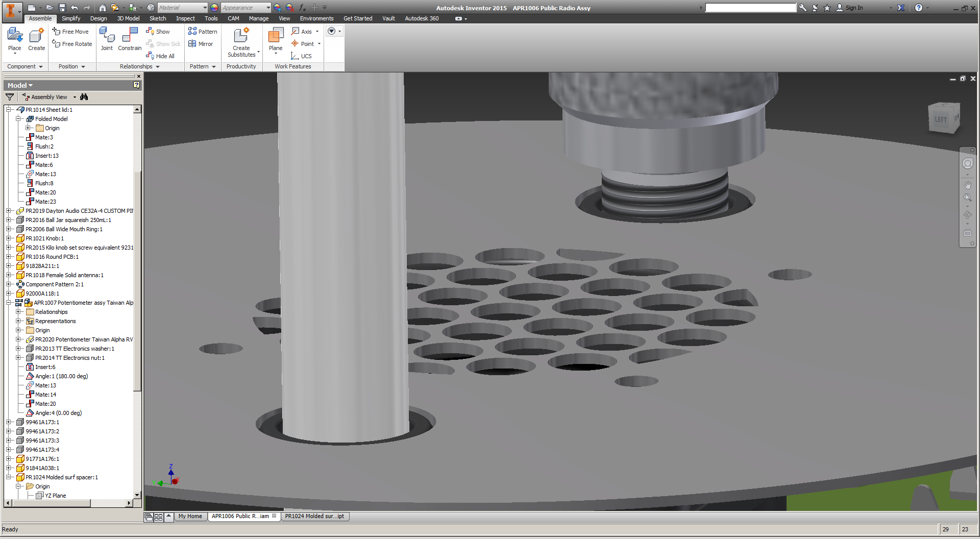
Task: Collapse PR1014 Sheet lid:1 node
Action: click(x=9, y=110)
